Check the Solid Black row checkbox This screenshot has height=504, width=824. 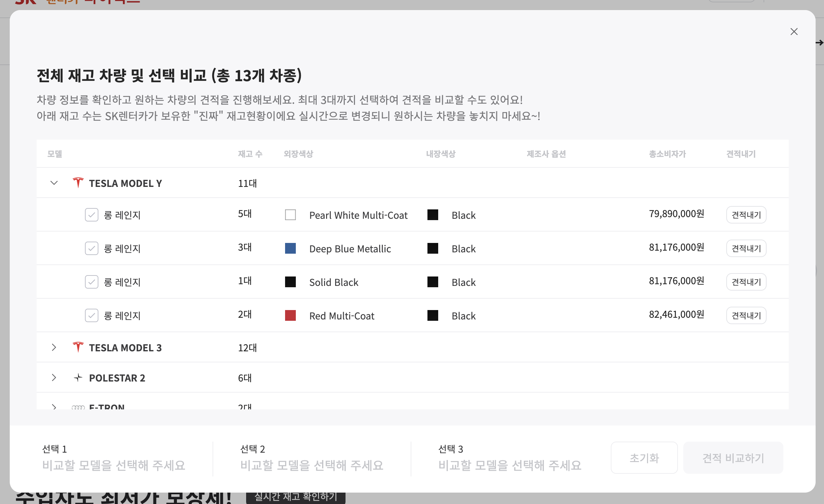pyautogui.click(x=91, y=282)
